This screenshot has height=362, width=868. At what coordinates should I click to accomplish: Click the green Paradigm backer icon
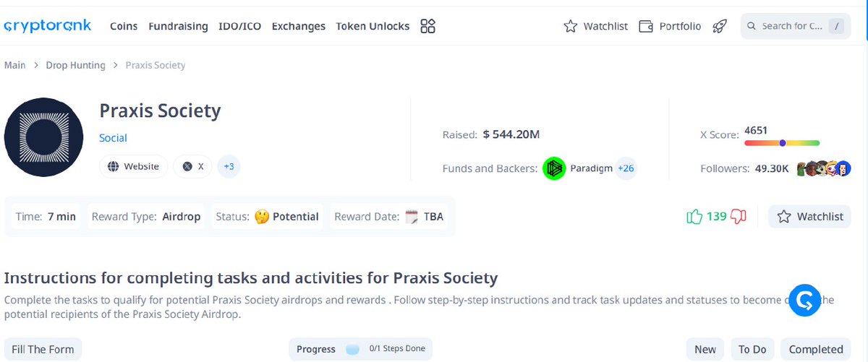click(x=554, y=168)
